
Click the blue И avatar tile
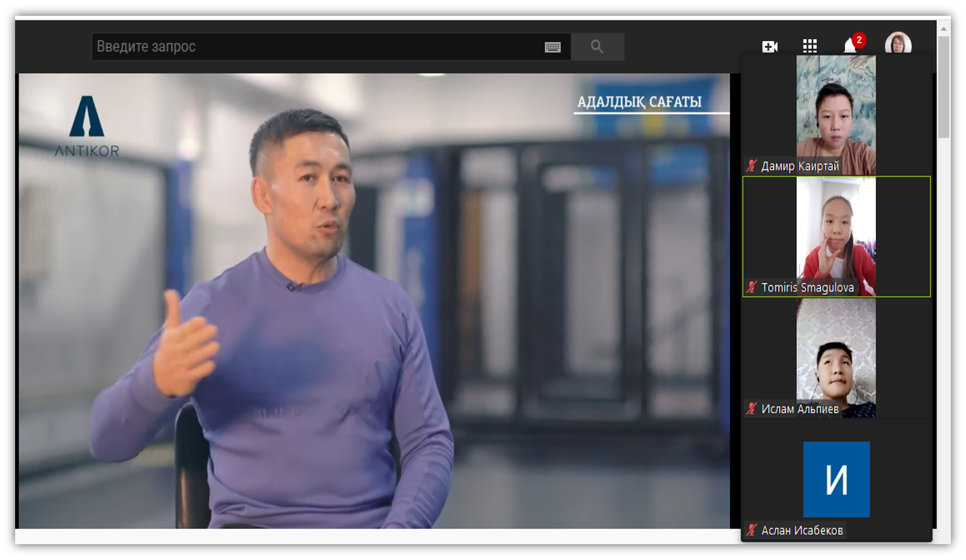point(836,479)
